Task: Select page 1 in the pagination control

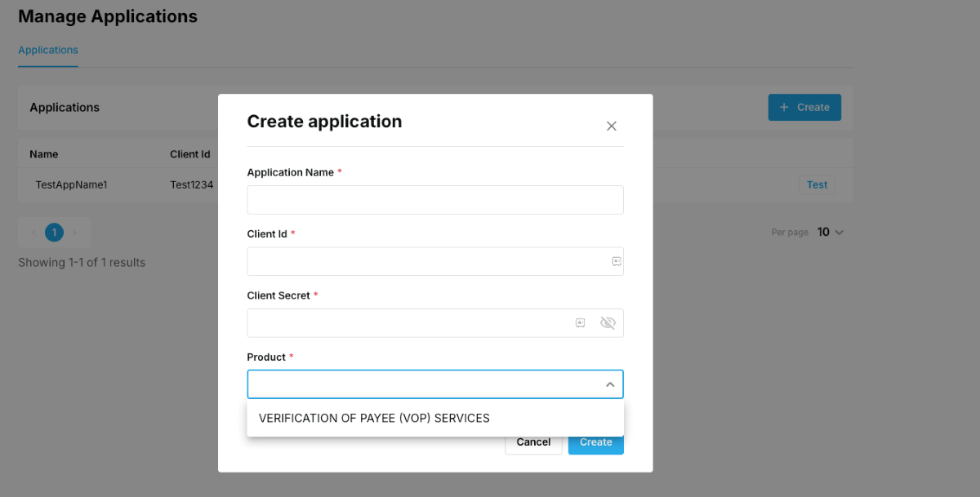Action: click(x=54, y=232)
